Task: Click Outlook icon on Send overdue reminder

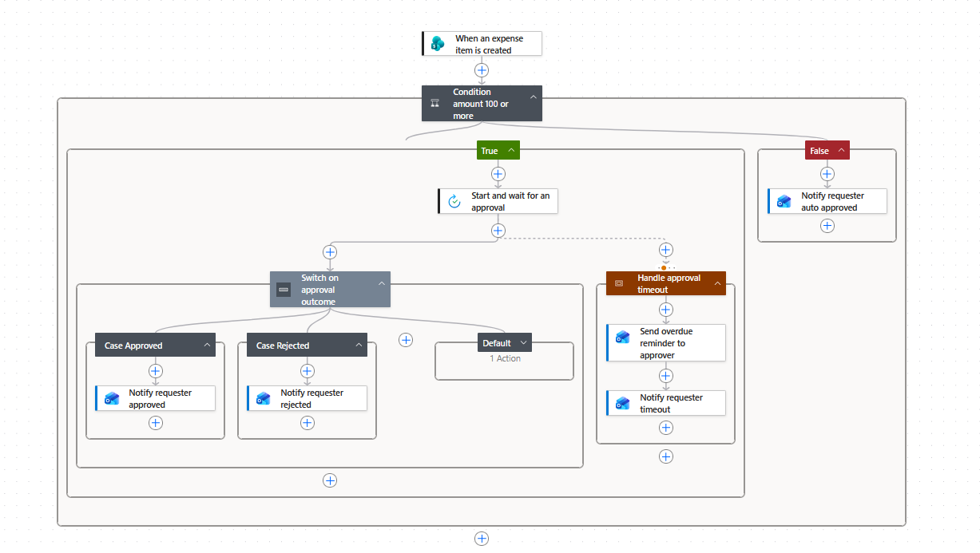Action: point(623,337)
